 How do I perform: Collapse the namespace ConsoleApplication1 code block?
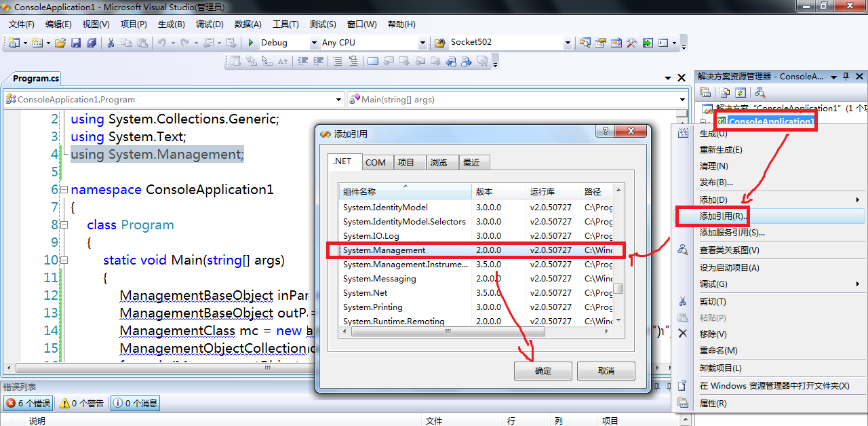click(x=64, y=190)
